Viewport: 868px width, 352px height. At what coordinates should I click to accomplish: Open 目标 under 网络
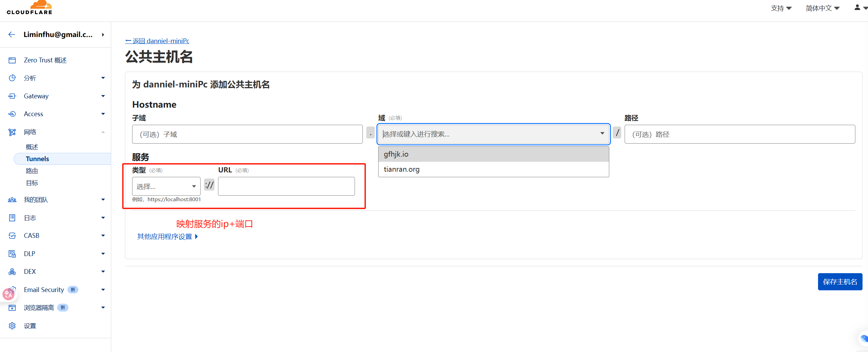pyautogui.click(x=32, y=183)
